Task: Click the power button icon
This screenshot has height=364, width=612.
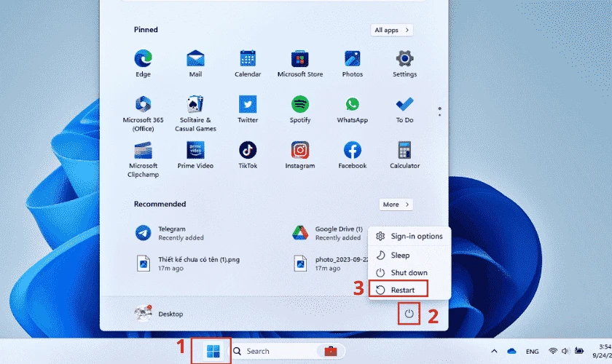Action: pyautogui.click(x=409, y=313)
